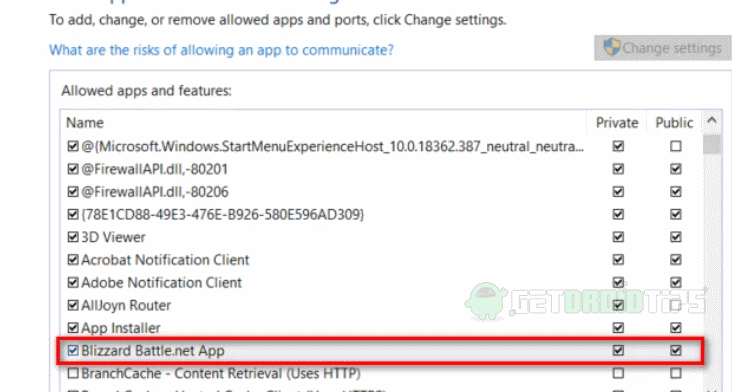The width and height of the screenshot is (732, 392).
Task: Uncheck the StartMenuExperienceHost name checkbox
Action: pos(73,147)
